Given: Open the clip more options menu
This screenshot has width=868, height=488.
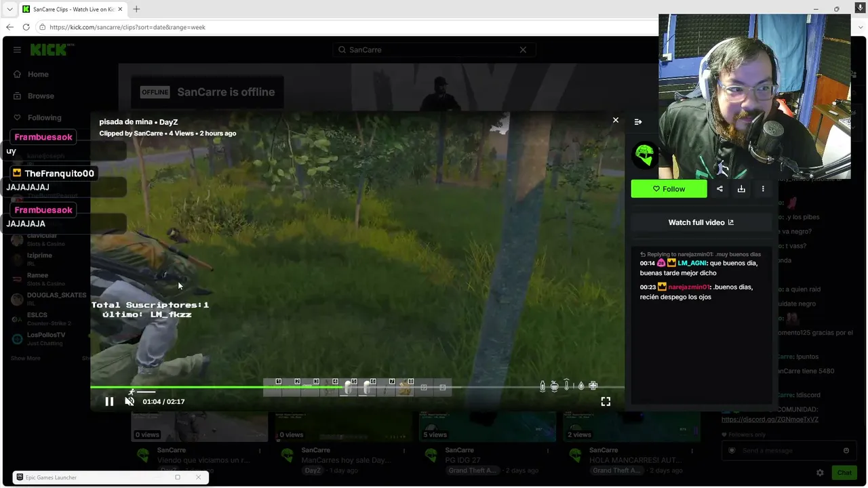Looking at the screenshot, I should tap(763, 189).
